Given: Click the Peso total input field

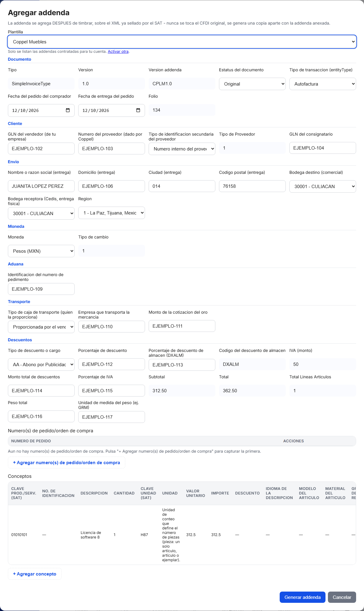Looking at the screenshot, I should point(41,417).
